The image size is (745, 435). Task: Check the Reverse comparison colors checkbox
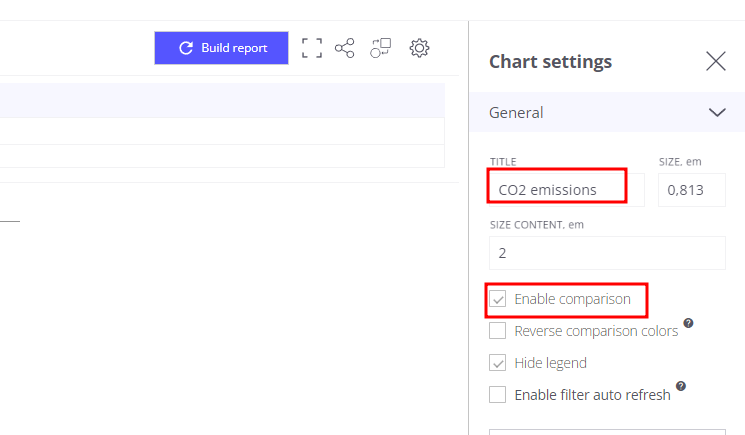pos(498,331)
